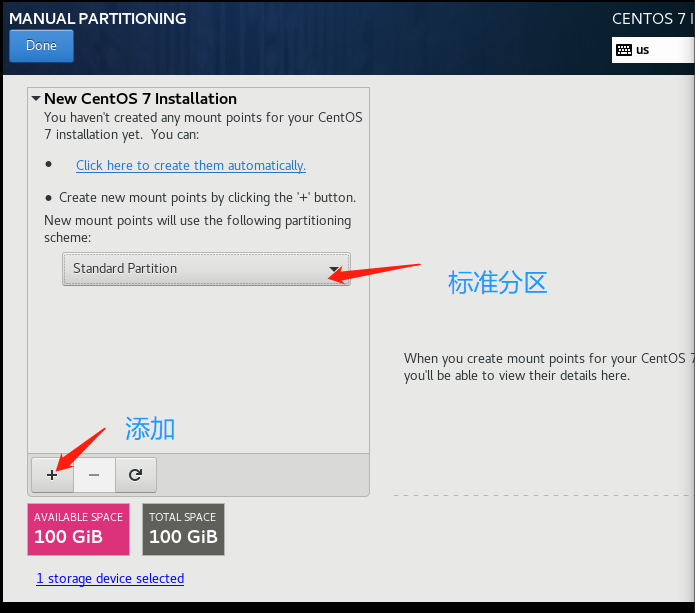Click the minus remove mount point button
Viewport: 700px width, 613px height.
click(94, 475)
